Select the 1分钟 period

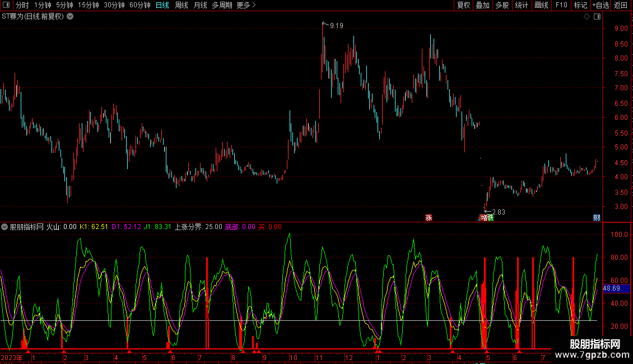click(43, 5)
